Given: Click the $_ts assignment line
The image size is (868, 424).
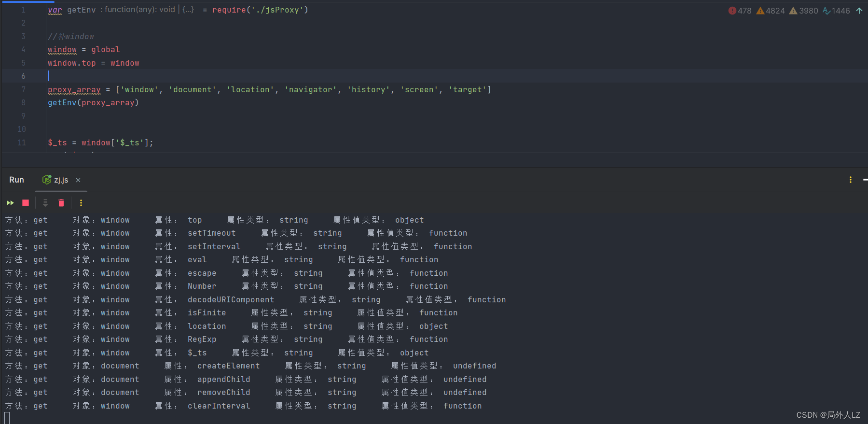Looking at the screenshot, I should [x=100, y=143].
